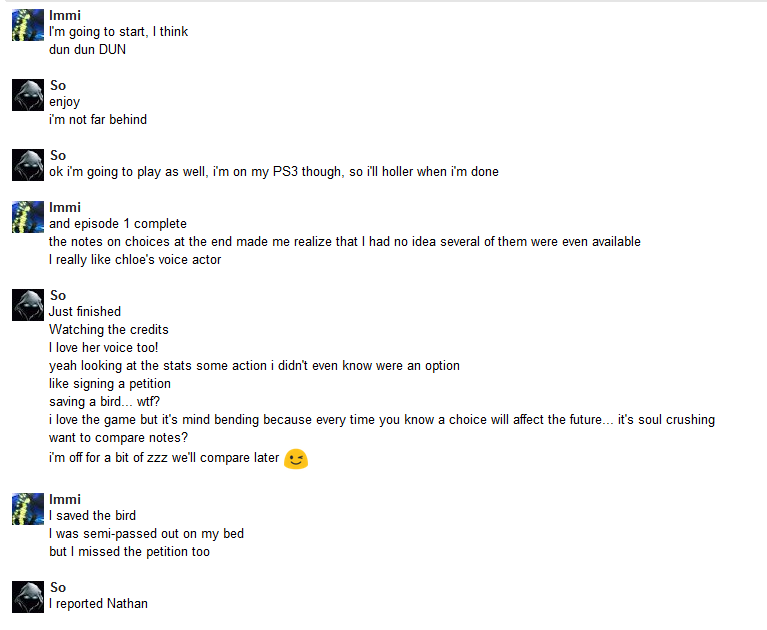Screen dimensions: 767x630
Task: Click the winking emoji after "compare later"
Action: (296, 458)
